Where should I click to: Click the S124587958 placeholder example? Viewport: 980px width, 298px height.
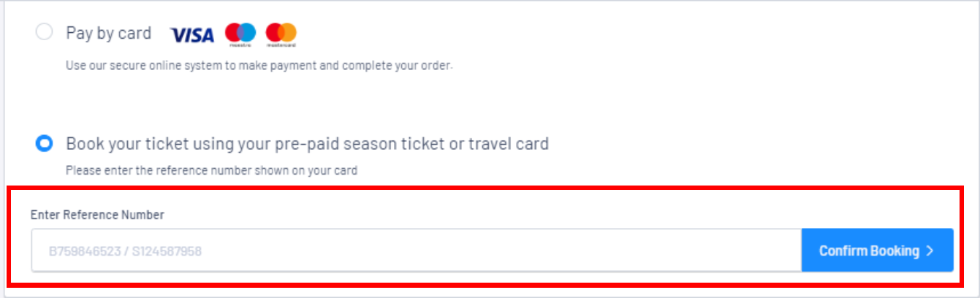[x=167, y=251]
